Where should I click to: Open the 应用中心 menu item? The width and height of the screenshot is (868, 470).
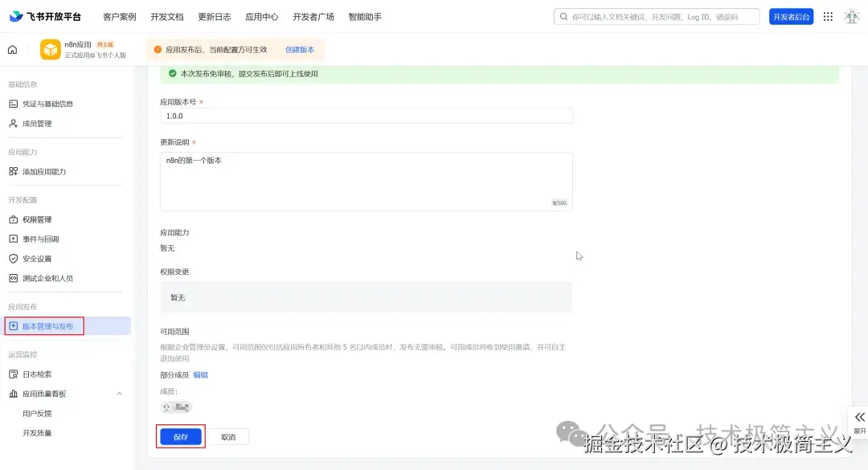261,16
